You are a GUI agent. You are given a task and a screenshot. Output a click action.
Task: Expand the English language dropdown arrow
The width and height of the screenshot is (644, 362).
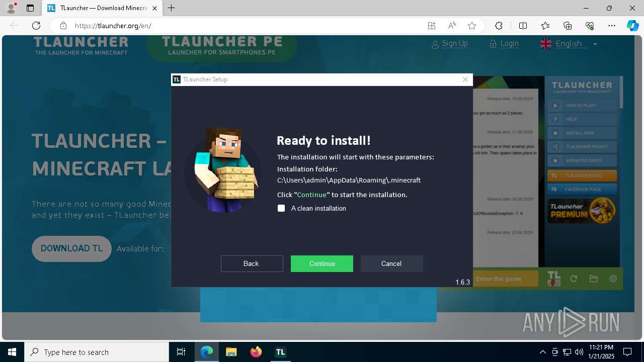tap(595, 44)
